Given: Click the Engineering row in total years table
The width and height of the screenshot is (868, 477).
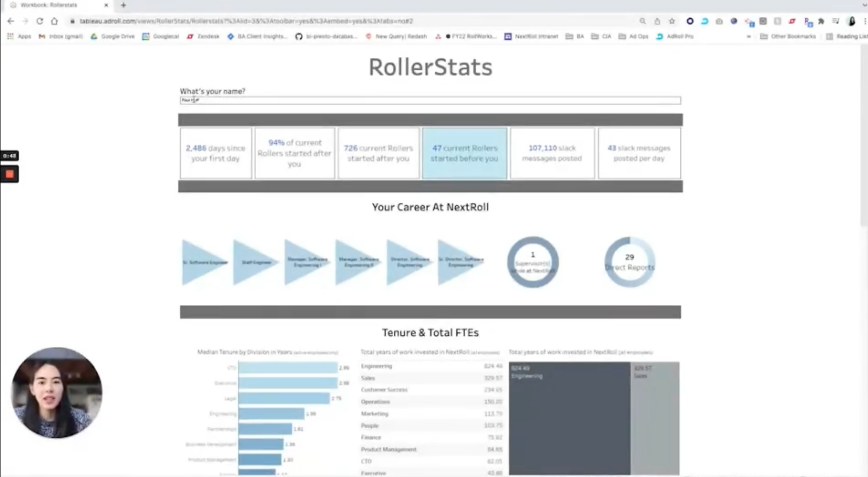Looking at the screenshot, I should pos(431,366).
